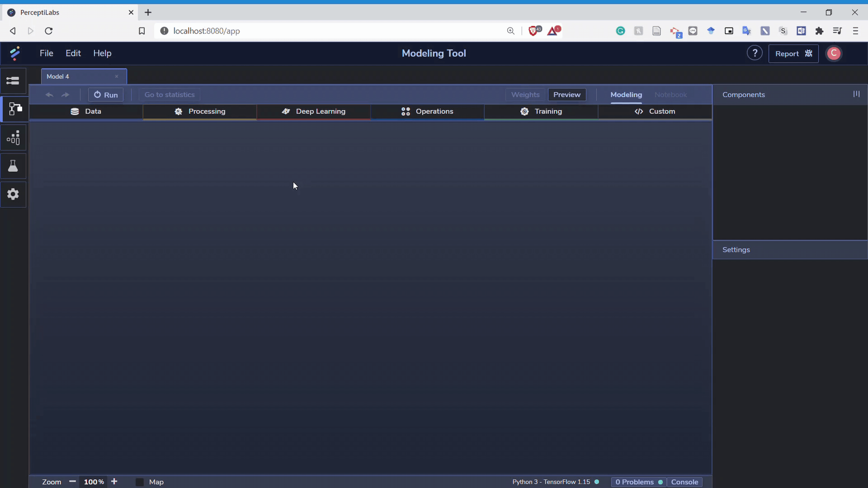Expand the Deep Learning components category
Image resolution: width=868 pixels, height=488 pixels.
313,112
